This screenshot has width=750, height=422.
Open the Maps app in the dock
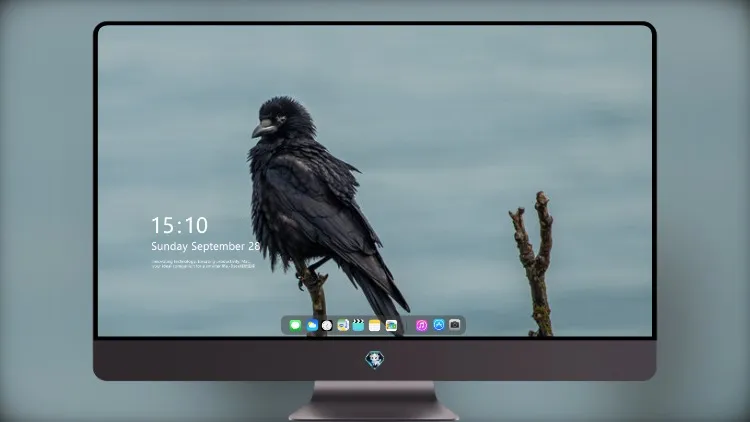(x=343, y=325)
